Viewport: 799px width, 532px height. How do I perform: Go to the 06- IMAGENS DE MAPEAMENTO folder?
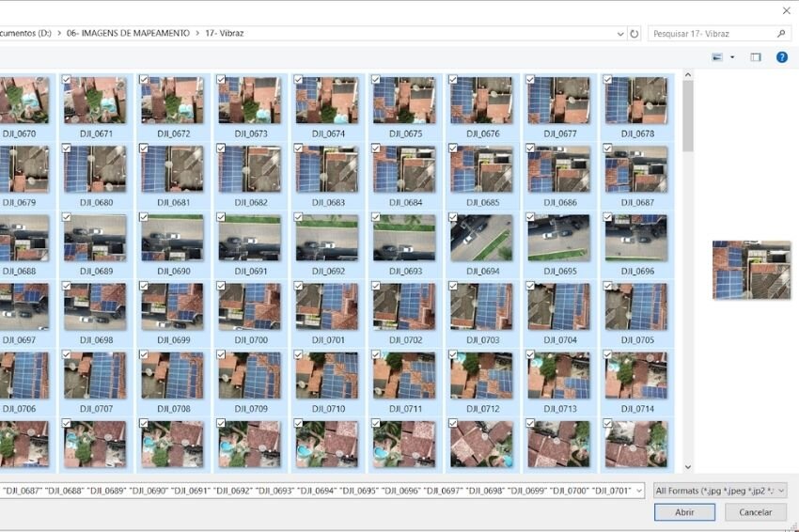click(127, 34)
